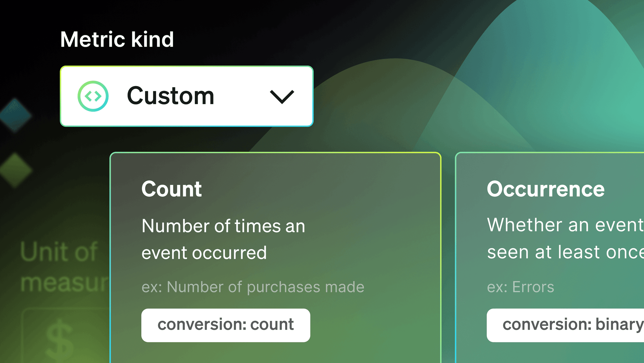Select the Count metric card

(x=275, y=257)
